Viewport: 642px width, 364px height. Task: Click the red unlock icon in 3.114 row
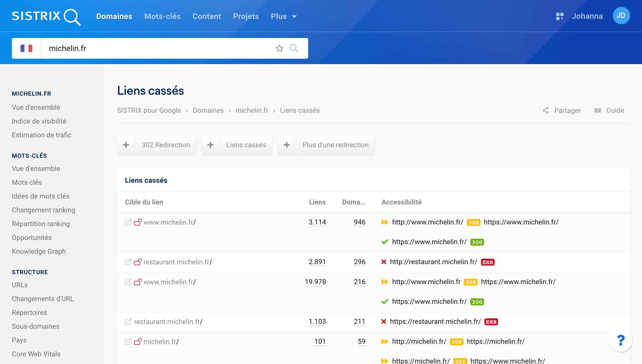pyautogui.click(x=138, y=222)
